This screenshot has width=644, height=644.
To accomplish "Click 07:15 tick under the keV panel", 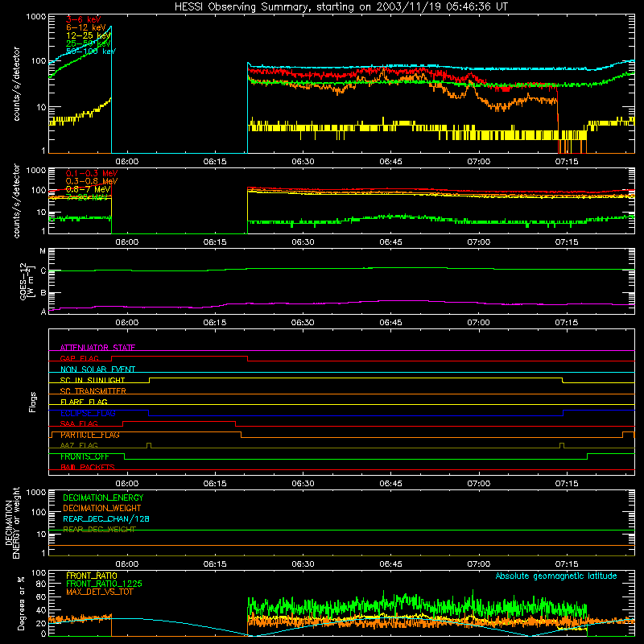I will click(x=567, y=162).
